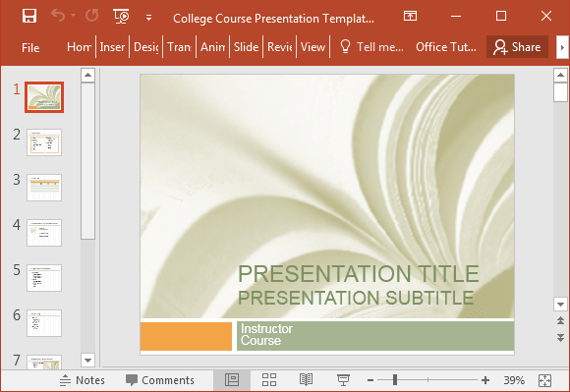The width and height of the screenshot is (570, 392).
Task: Start Slide Show from status bar
Action: pos(343,380)
